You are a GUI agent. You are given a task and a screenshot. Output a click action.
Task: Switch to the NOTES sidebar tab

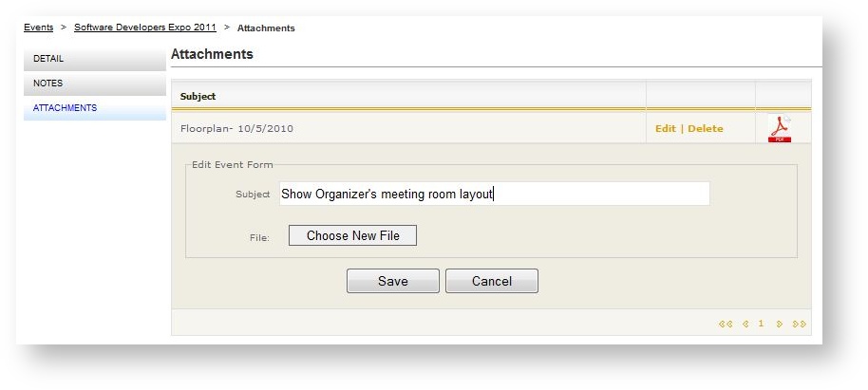click(x=94, y=84)
